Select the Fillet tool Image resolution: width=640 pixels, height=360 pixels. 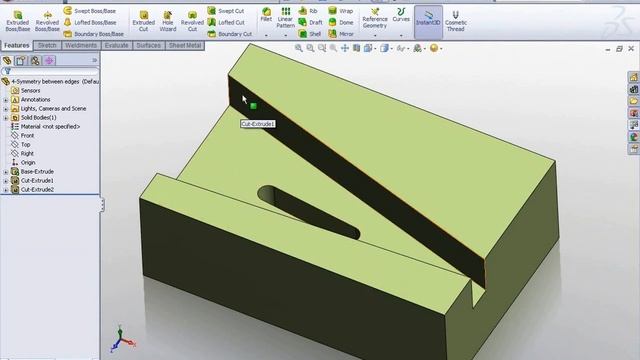266,15
